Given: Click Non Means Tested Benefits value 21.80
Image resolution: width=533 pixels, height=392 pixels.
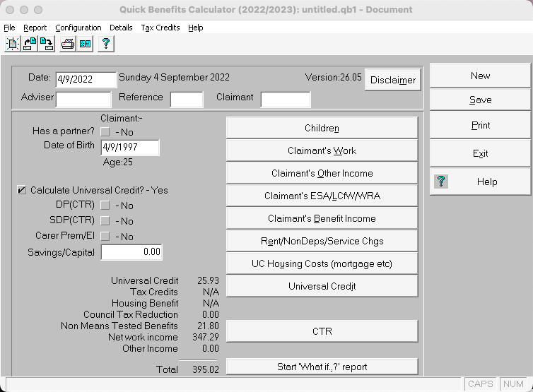Looking at the screenshot, I should pyautogui.click(x=208, y=326).
